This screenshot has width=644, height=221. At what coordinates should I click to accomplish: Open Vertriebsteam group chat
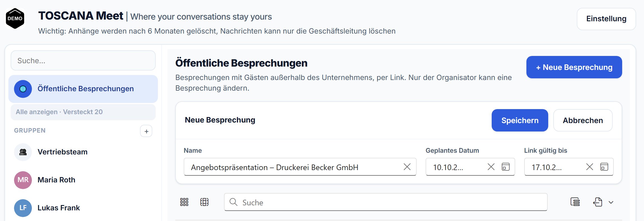point(83,152)
